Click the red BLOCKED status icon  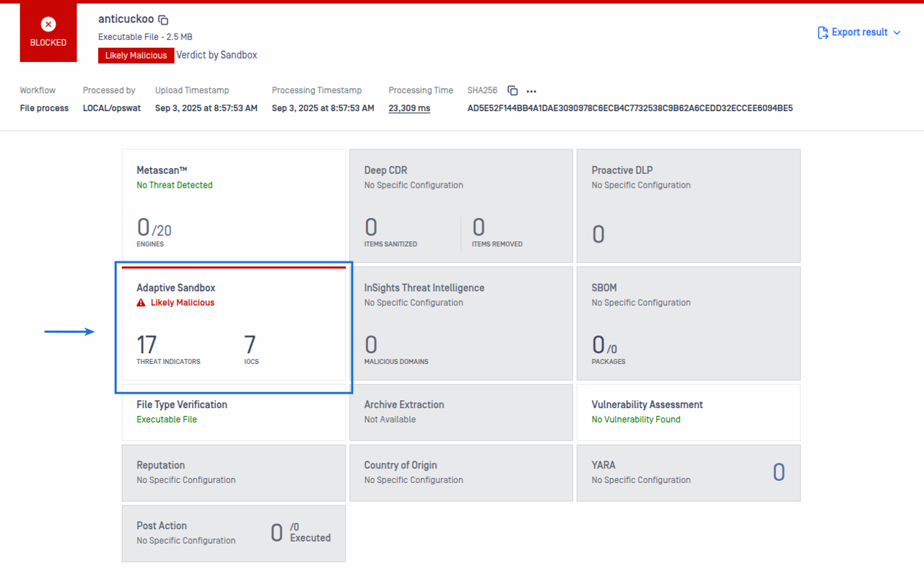[x=48, y=25]
